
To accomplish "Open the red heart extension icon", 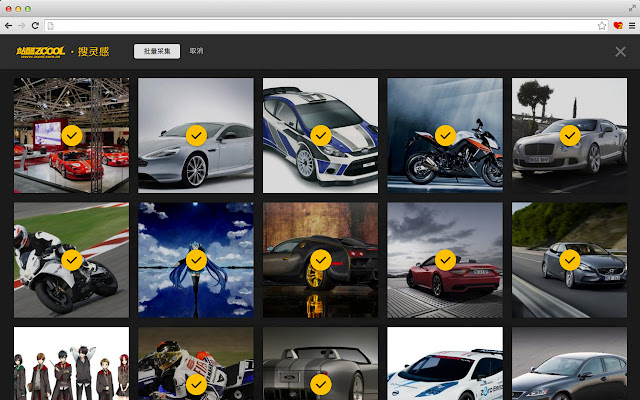I will 618,26.
